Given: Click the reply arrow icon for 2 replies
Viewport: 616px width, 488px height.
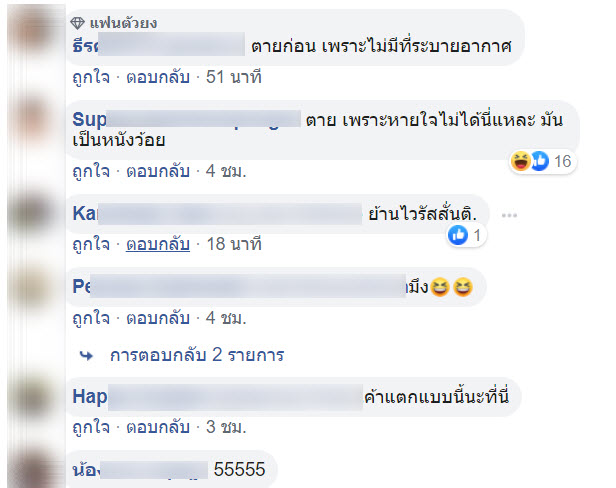Looking at the screenshot, I should pyautogui.click(x=86, y=356).
